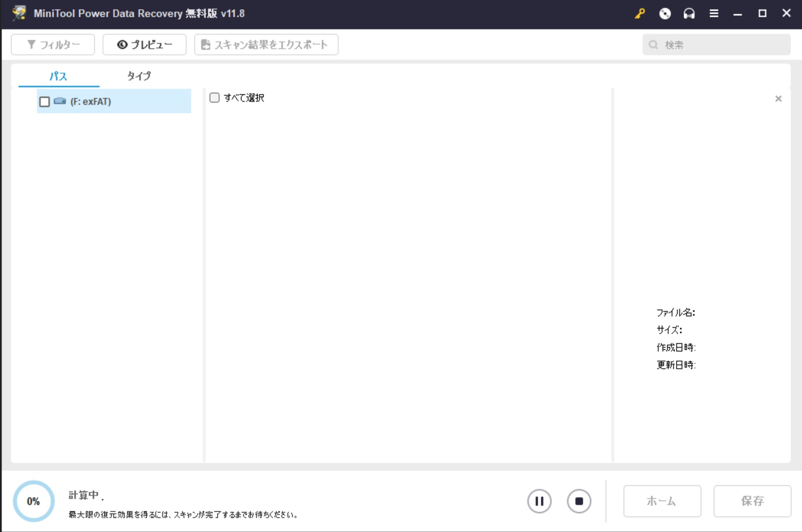Click the プレビュー preview button
The image size is (802, 532).
(145, 45)
